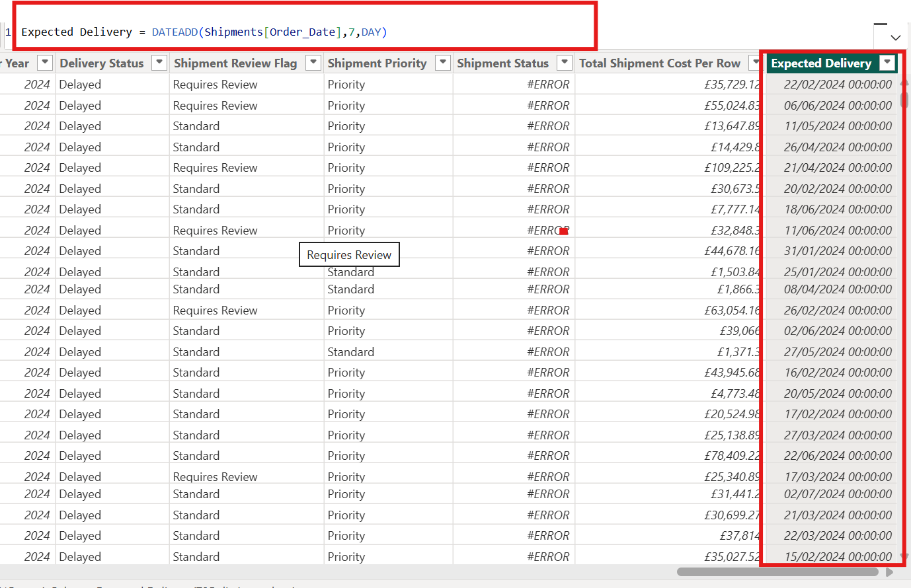Click inside the Expected Delivery DAX formula
Image resolution: width=911 pixels, height=588 pixels.
[x=204, y=32]
